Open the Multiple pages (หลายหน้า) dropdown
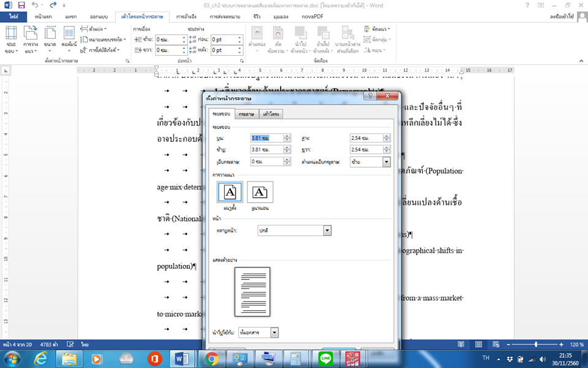This screenshot has width=588, height=368. click(x=327, y=231)
